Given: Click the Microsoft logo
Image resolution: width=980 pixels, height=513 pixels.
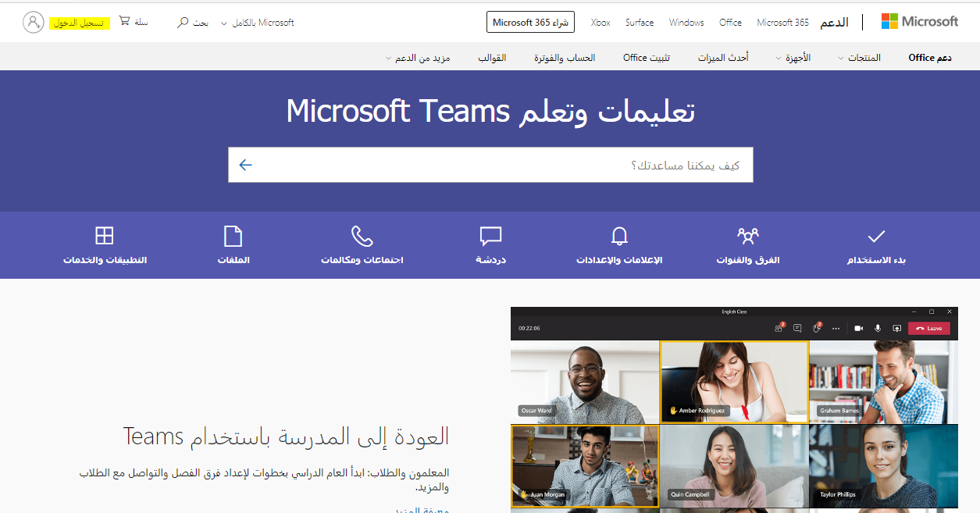Looking at the screenshot, I should click(919, 22).
